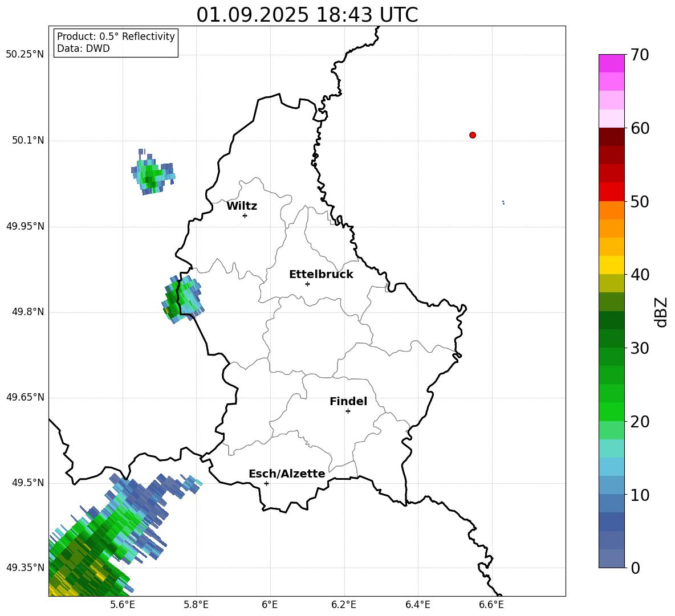The image size is (675, 616).
Task: Click the 49.5°N latitude label
Action: pos(28,483)
